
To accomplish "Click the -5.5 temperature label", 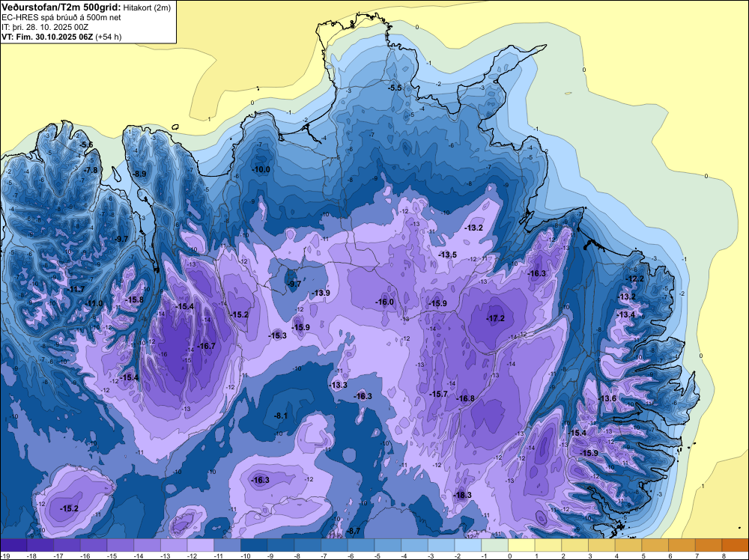I will (395, 88).
